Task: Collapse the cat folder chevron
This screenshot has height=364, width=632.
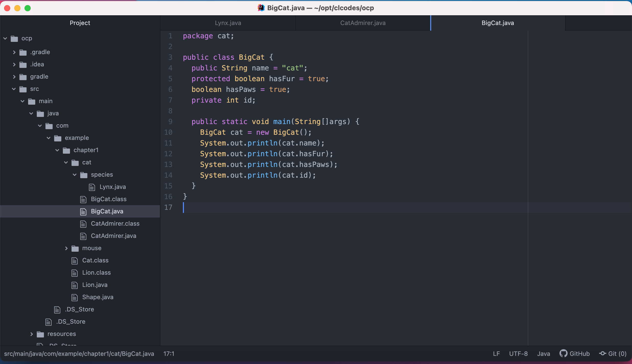Action: coord(66,163)
